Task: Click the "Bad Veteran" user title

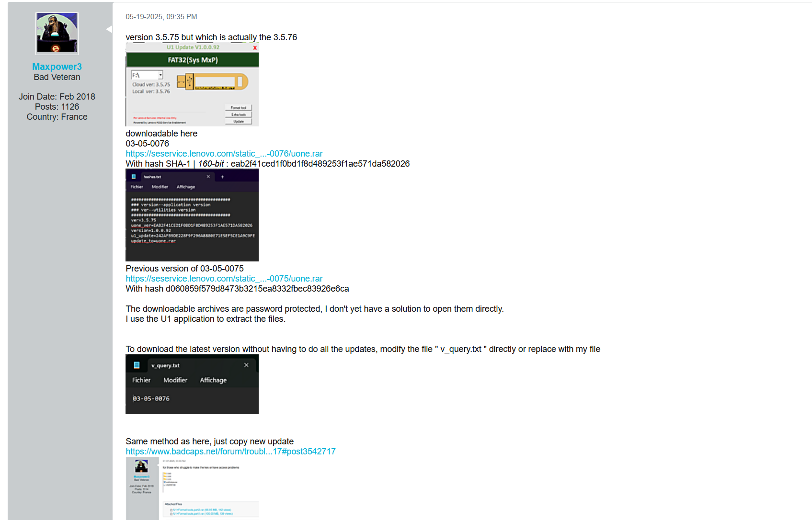Action: pyautogui.click(x=57, y=77)
